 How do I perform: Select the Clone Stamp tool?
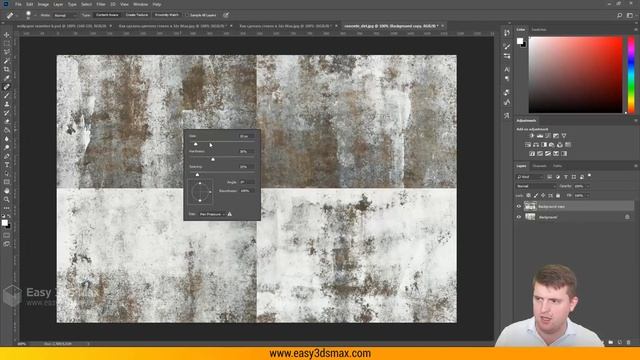pos(7,104)
